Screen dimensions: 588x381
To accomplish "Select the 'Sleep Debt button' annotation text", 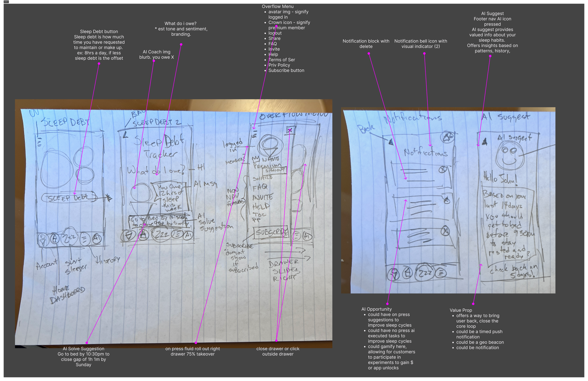I will coord(99,45).
